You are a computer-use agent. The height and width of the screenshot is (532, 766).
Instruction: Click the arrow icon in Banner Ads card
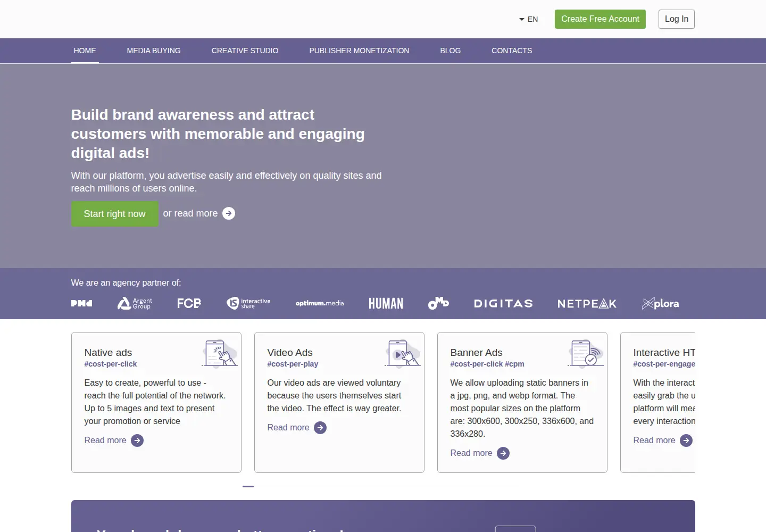(x=503, y=453)
